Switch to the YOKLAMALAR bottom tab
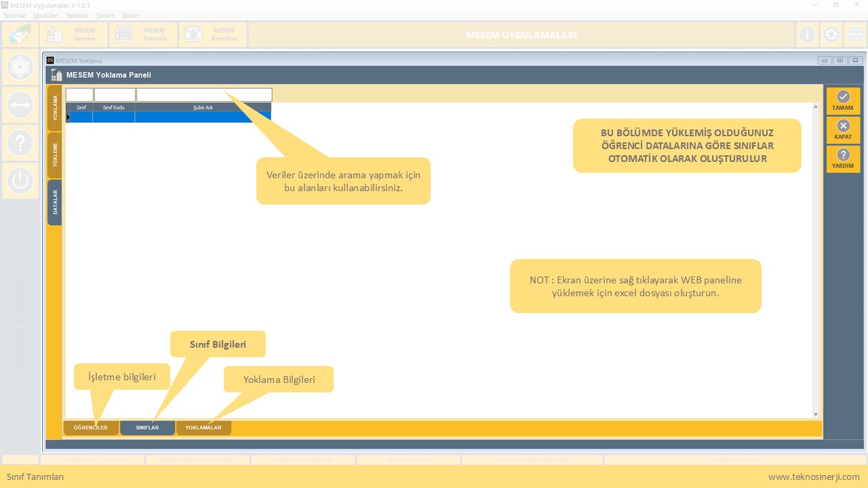 pyautogui.click(x=203, y=428)
